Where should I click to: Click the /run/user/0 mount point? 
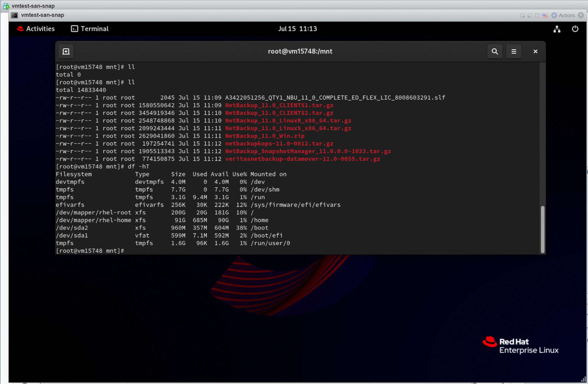270,243
